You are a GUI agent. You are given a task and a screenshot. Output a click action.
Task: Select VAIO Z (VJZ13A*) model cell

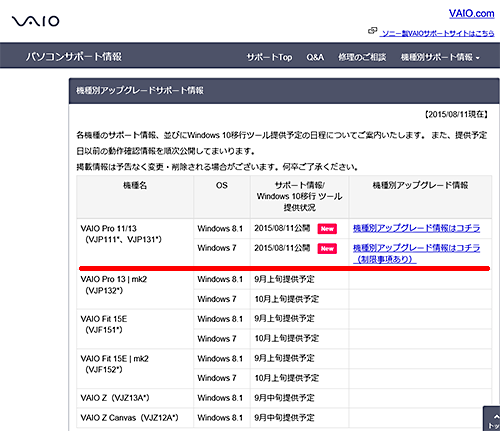coord(135,398)
